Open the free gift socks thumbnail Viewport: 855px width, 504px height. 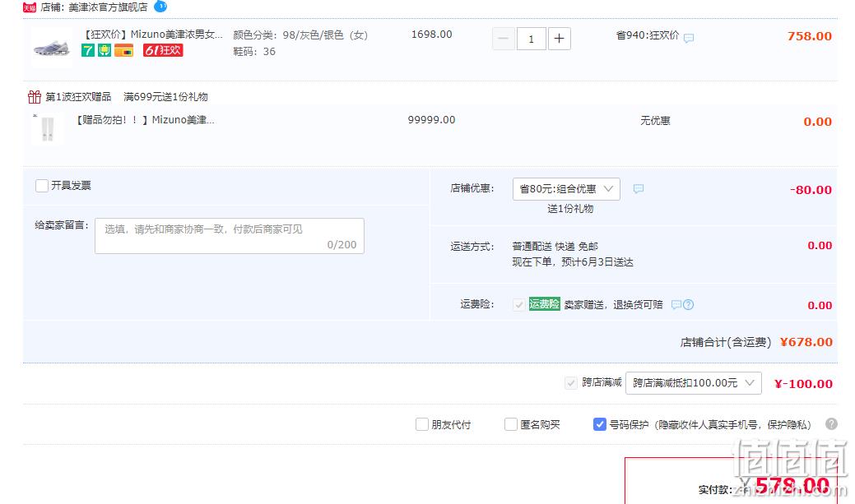(48, 128)
